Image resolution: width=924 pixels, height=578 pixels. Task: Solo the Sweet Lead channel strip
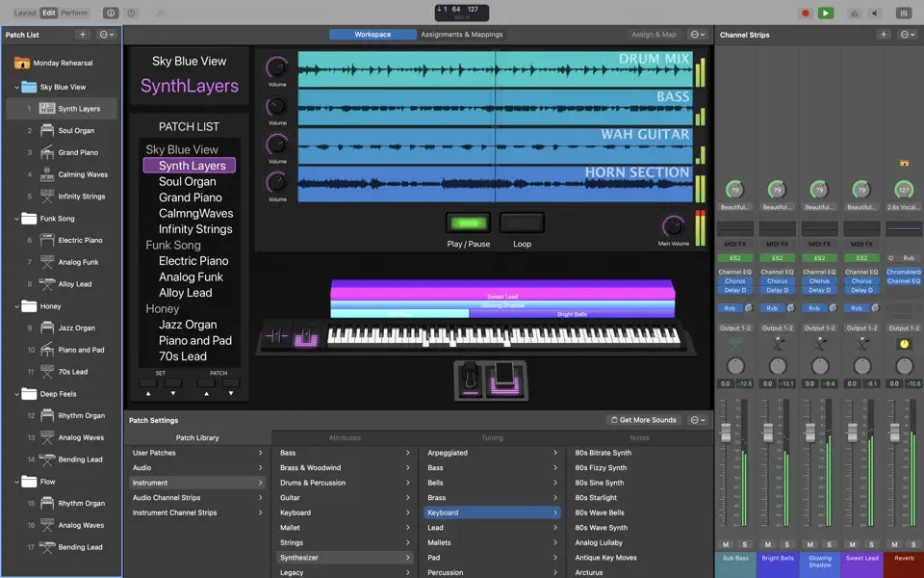(869, 544)
